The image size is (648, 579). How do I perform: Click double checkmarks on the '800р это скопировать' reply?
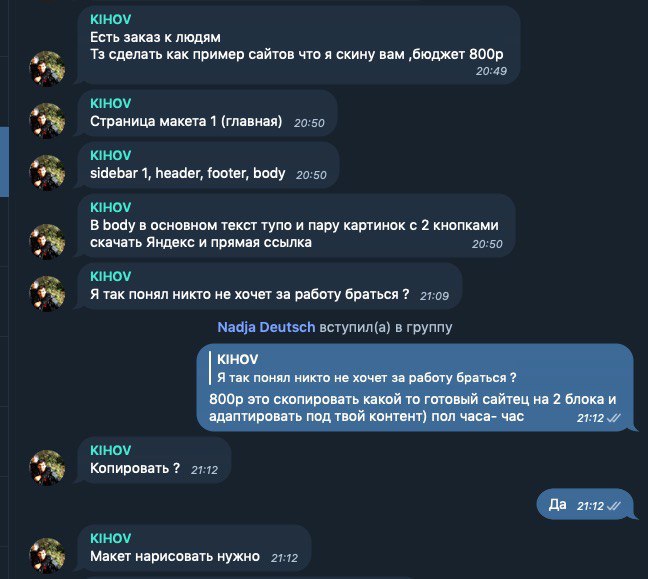pos(613,418)
